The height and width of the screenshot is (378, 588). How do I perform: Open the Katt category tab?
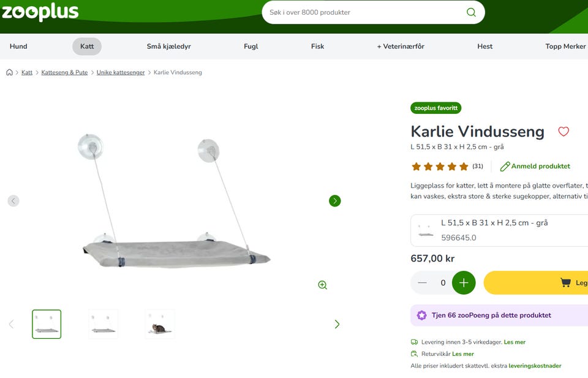point(87,47)
